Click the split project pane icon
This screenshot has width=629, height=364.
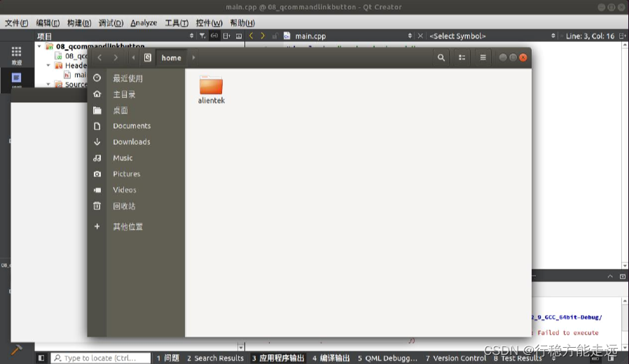(x=227, y=36)
